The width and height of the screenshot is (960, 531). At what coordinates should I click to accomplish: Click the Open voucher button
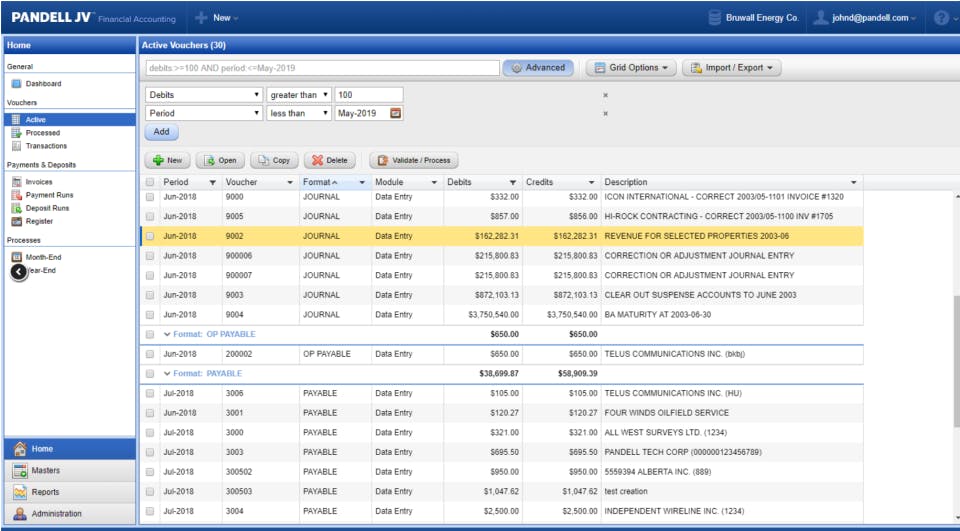(220, 160)
